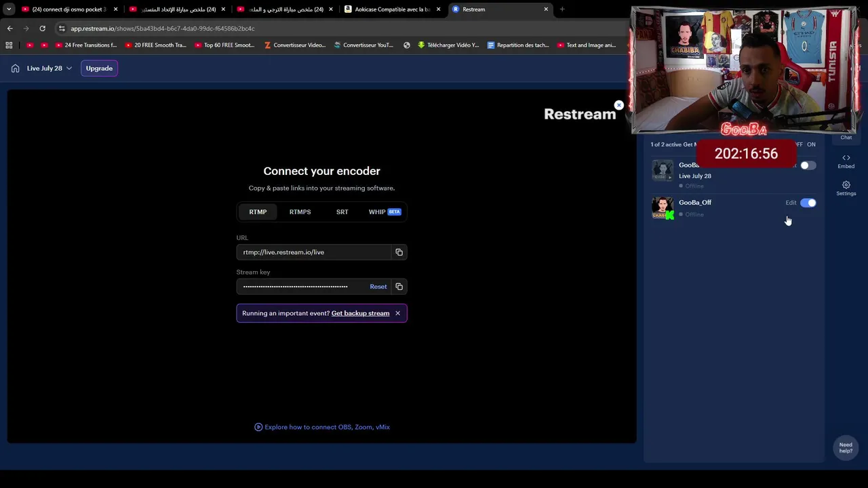
Task: Toggle the GooBa_Off channel switch
Action: tap(808, 203)
